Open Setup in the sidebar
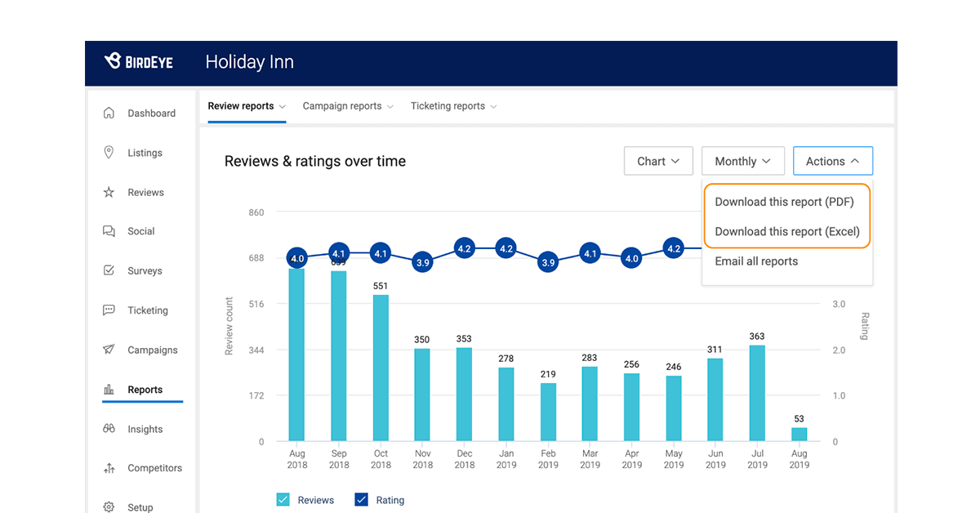980x513 pixels. [140, 507]
